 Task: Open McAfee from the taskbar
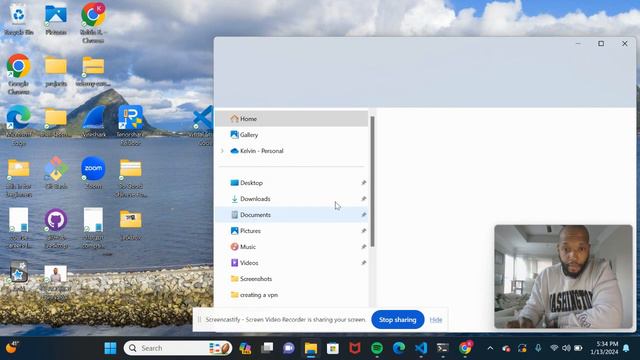(x=355, y=348)
